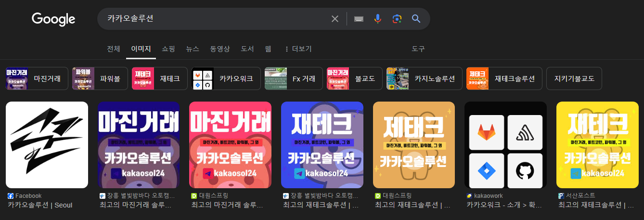Open the yellow 재테크 서산포스트 image
This screenshot has height=220, width=644.
(x=597, y=145)
